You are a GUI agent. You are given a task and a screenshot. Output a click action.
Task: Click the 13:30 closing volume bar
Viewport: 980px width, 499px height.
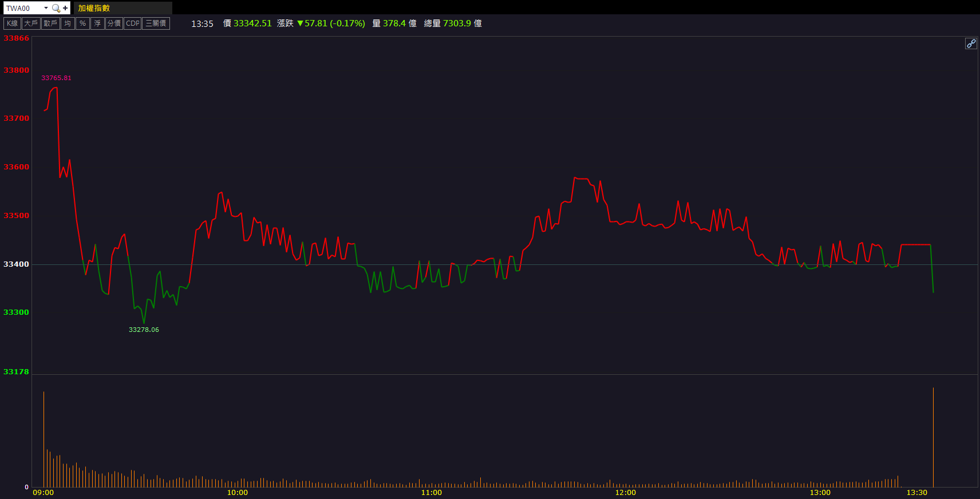click(933, 438)
